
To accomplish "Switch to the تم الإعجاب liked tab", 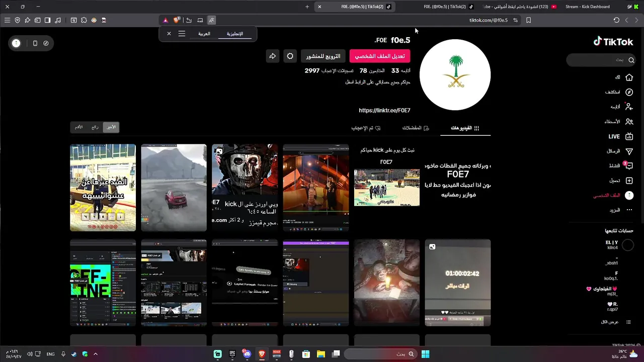I will pyautogui.click(x=366, y=128).
